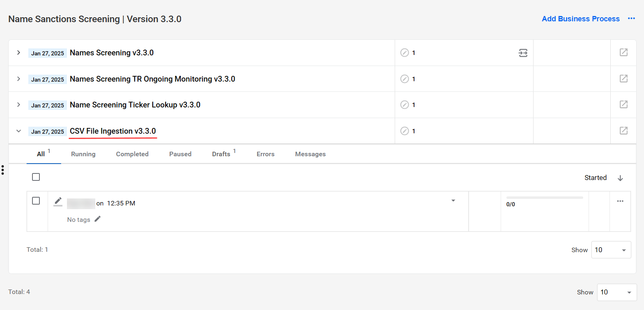This screenshot has width=644, height=310.
Task: Tick the select-all checkbox above the instance list
Action: click(x=36, y=177)
